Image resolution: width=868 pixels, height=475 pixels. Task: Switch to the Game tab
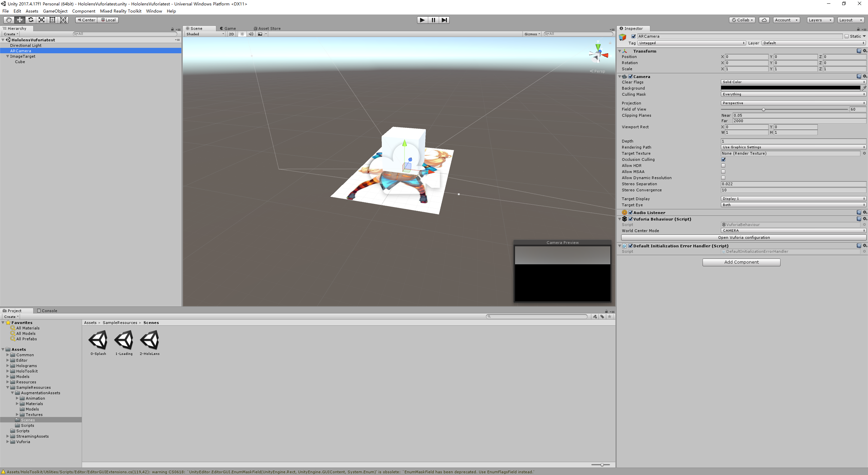[228, 28]
